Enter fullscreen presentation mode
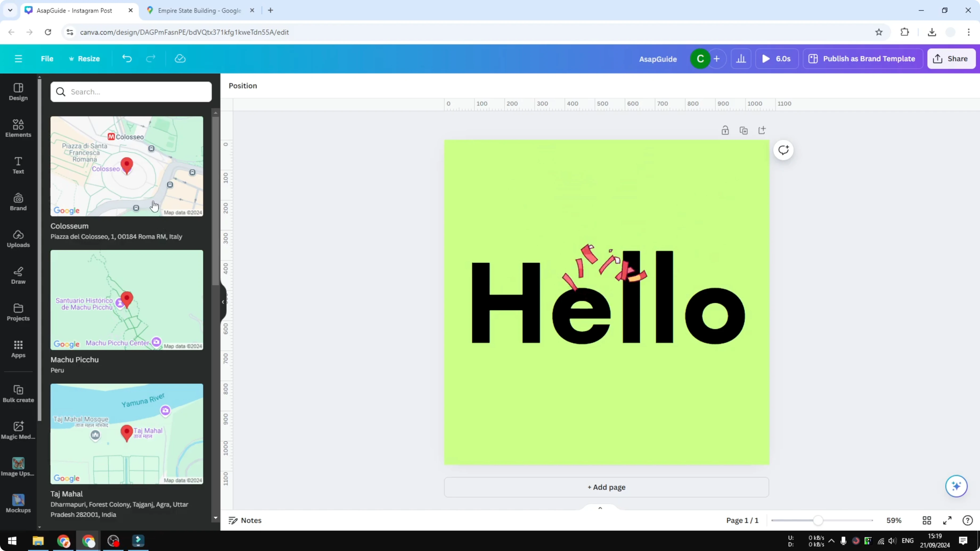Viewport: 980px width, 551px height. [947, 520]
